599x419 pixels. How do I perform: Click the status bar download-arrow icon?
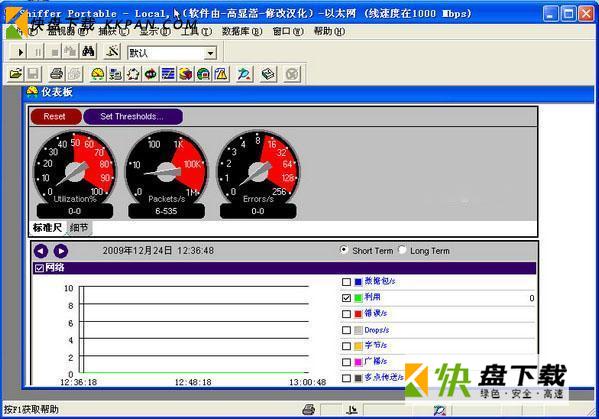click(x=351, y=410)
